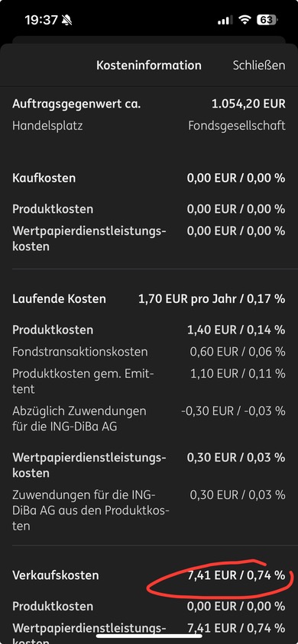Tap the 19:37 clock in status bar
This screenshot has width=298, height=644.
tap(40, 20)
